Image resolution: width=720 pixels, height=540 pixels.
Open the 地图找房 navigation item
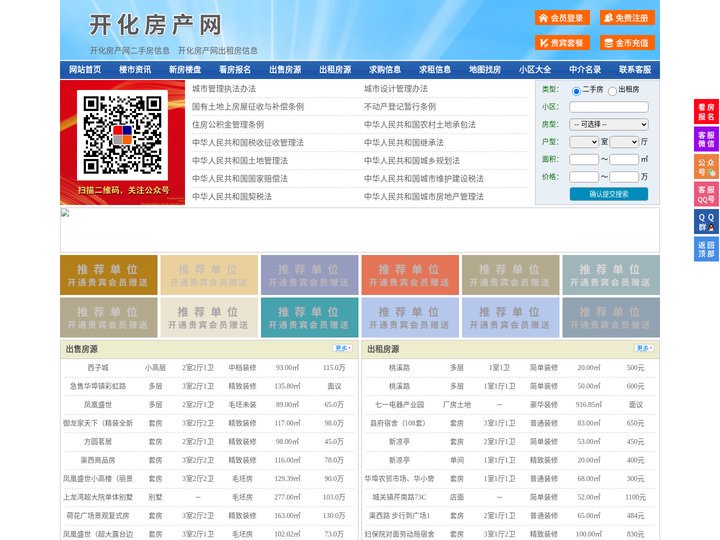485,70
